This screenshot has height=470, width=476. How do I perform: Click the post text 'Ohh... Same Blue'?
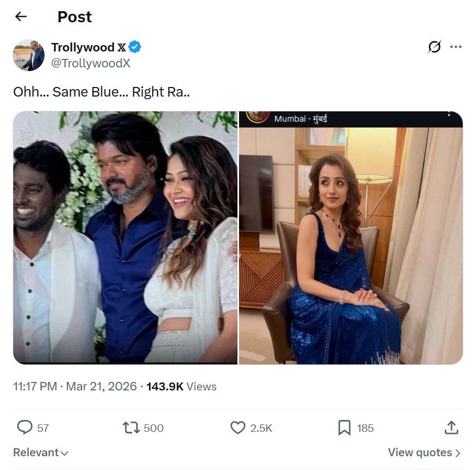pos(101,92)
